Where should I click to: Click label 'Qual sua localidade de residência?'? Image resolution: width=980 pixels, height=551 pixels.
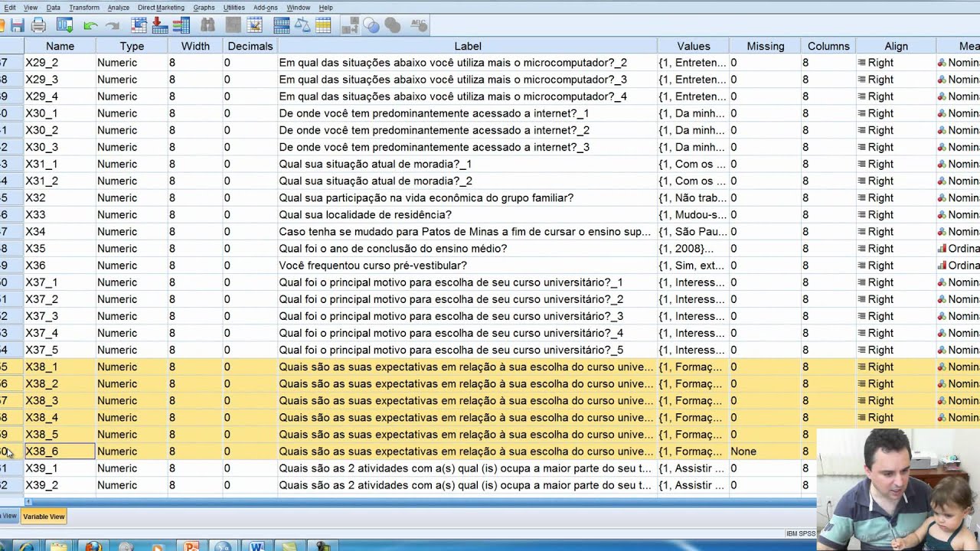[x=365, y=215]
